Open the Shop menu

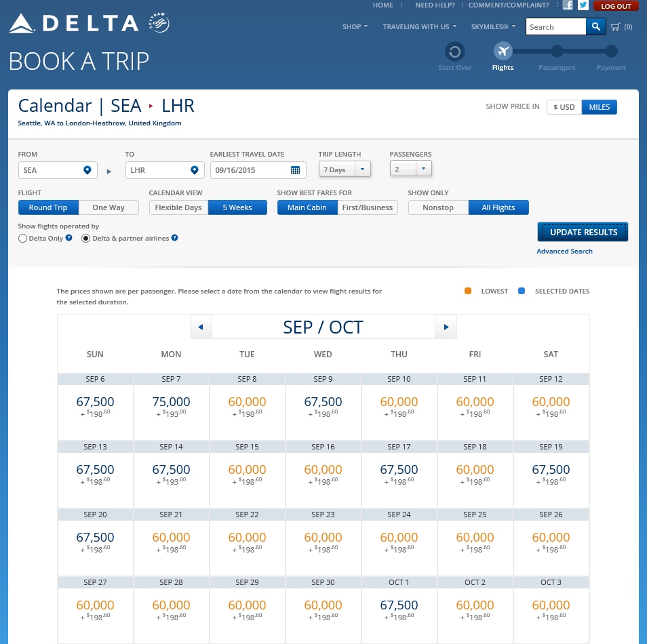tap(355, 27)
